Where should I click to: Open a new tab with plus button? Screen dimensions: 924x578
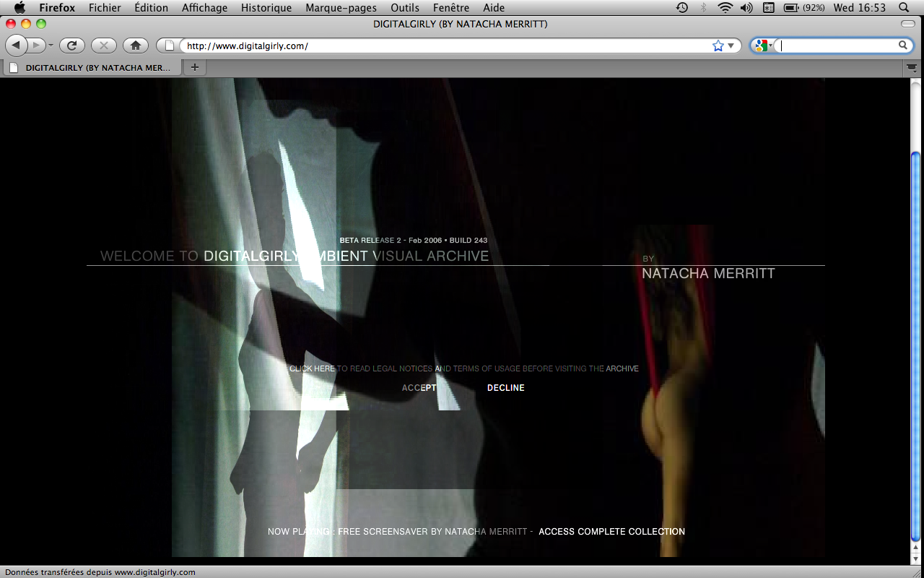coord(194,67)
